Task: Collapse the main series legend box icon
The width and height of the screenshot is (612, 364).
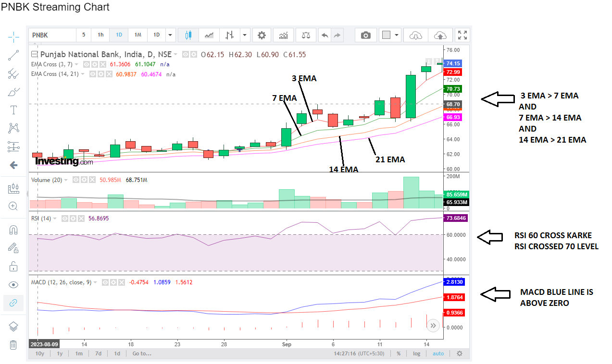Action: tap(34, 54)
